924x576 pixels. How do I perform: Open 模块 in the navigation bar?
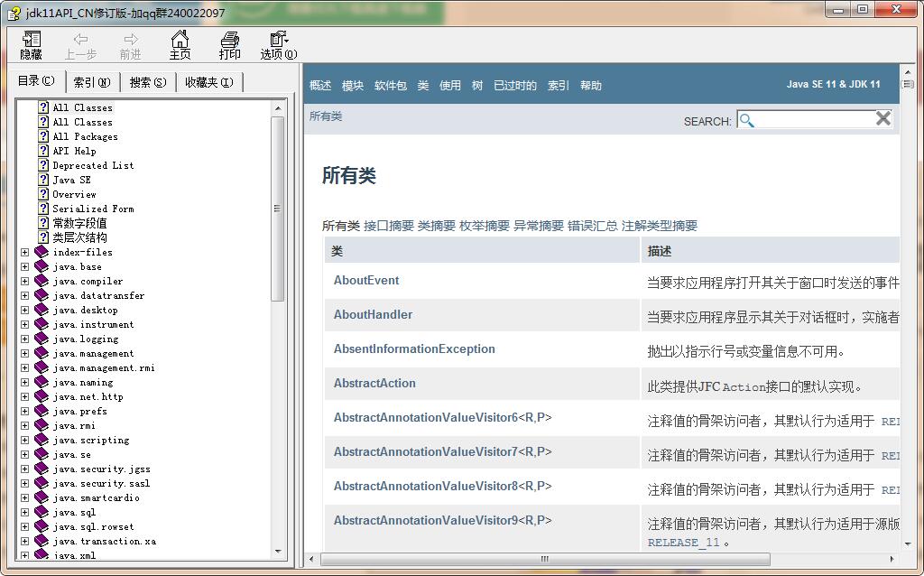(353, 86)
